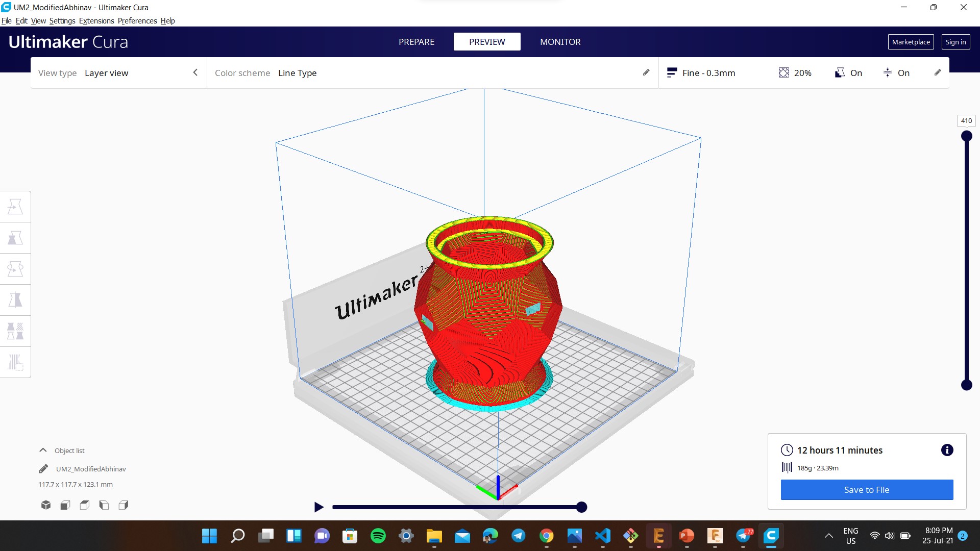Edit color scheme pencil icon
This screenshot has width=980, height=551.
pyautogui.click(x=646, y=72)
